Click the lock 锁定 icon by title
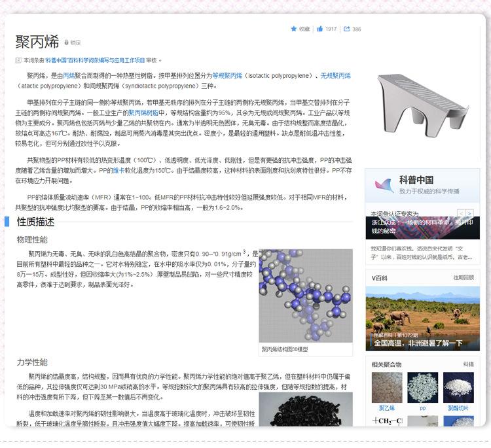491x448 pixels. [x=66, y=43]
